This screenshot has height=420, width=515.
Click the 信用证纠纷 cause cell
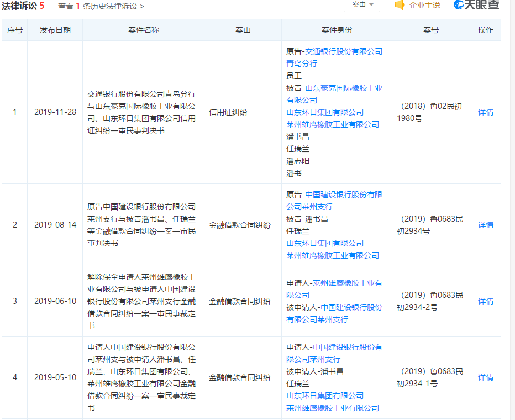[x=228, y=112]
